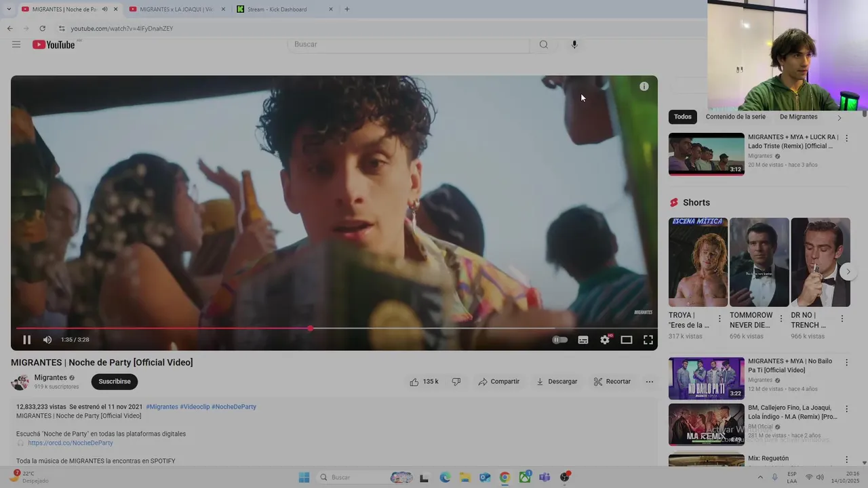This screenshot has width=868, height=488.
Task: Open the Windows Start menu
Action: pyautogui.click(x=304, y=477)
